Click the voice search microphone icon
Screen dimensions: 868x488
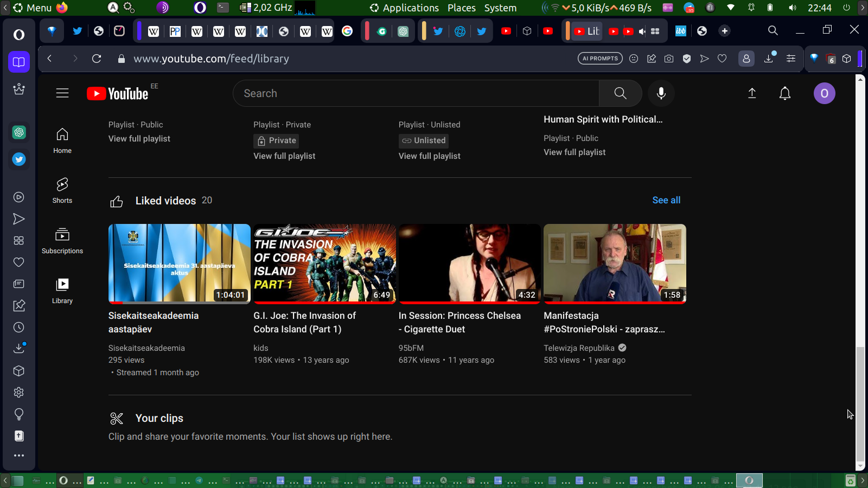coord(661,93)
